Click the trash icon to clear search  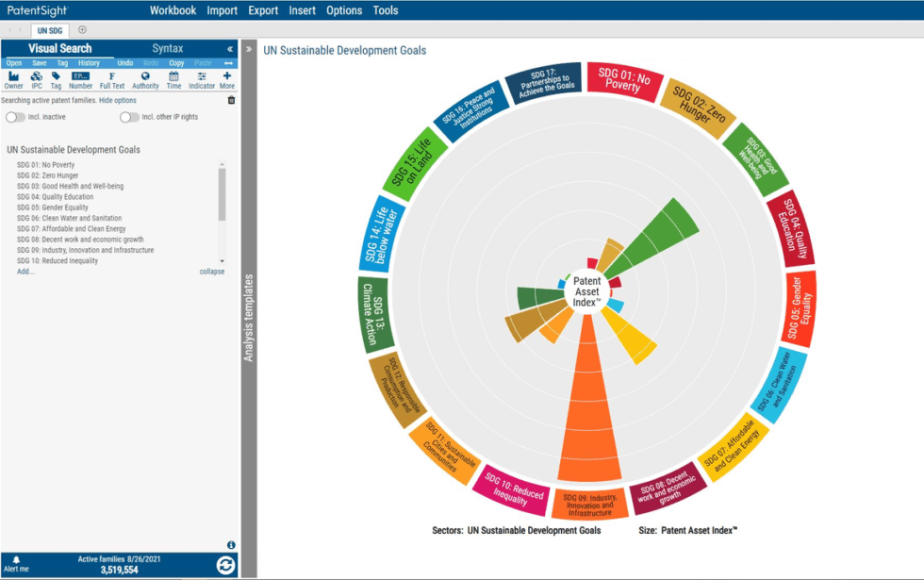231,100
